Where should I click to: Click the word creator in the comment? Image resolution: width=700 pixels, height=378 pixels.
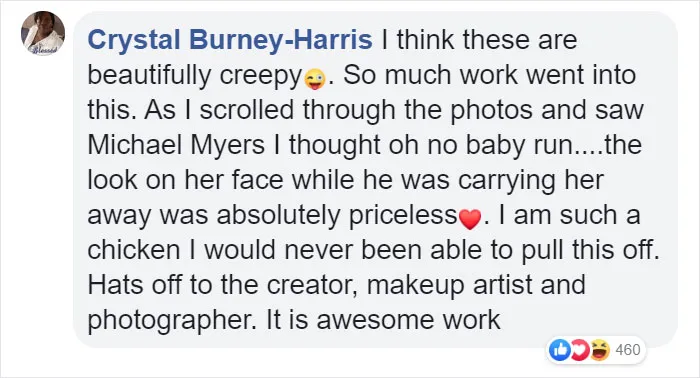tap(311, 285)
